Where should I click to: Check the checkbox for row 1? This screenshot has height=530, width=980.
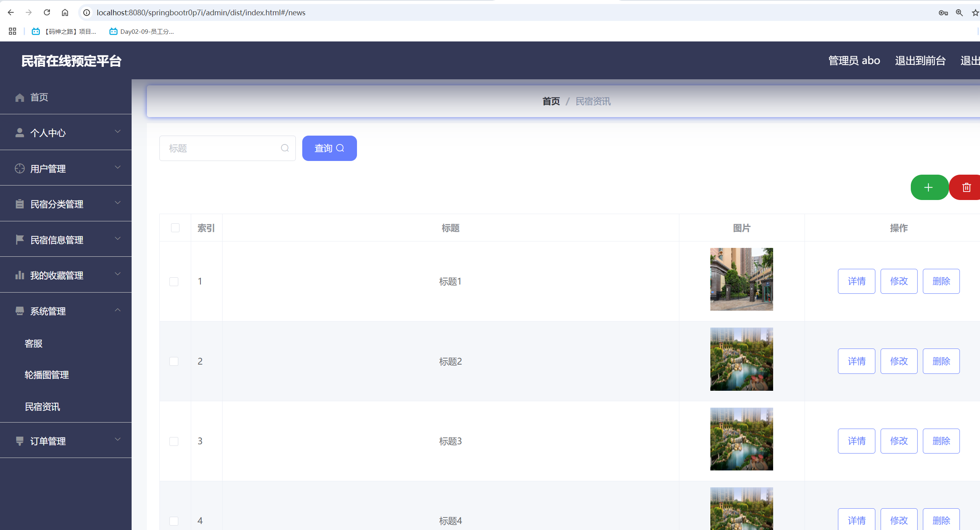click(x=174, y=281)
